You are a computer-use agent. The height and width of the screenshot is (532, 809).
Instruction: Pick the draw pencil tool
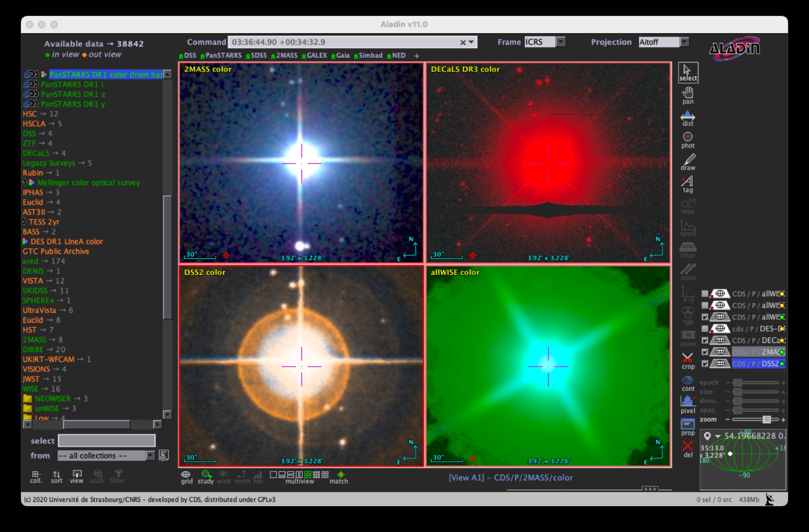[x=688, y=161]
